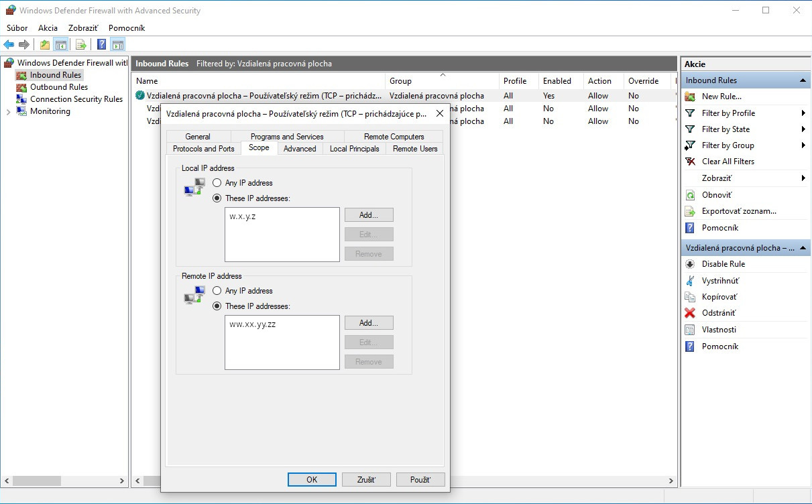Open Filter by Profile submenu arrow
Viewport: 812px width, 504px height.
pos(803,113)
